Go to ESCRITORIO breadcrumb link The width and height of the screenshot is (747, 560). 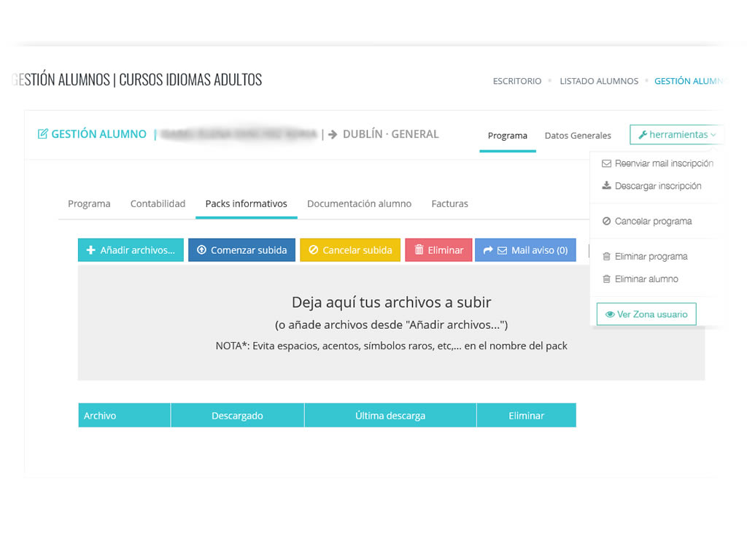click(x=517, y=81)
